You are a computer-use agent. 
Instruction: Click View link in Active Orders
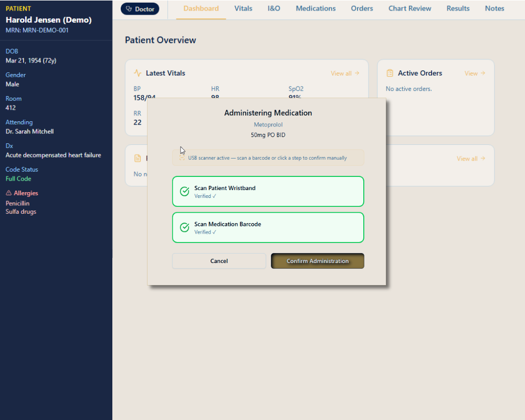coord(475,73)
